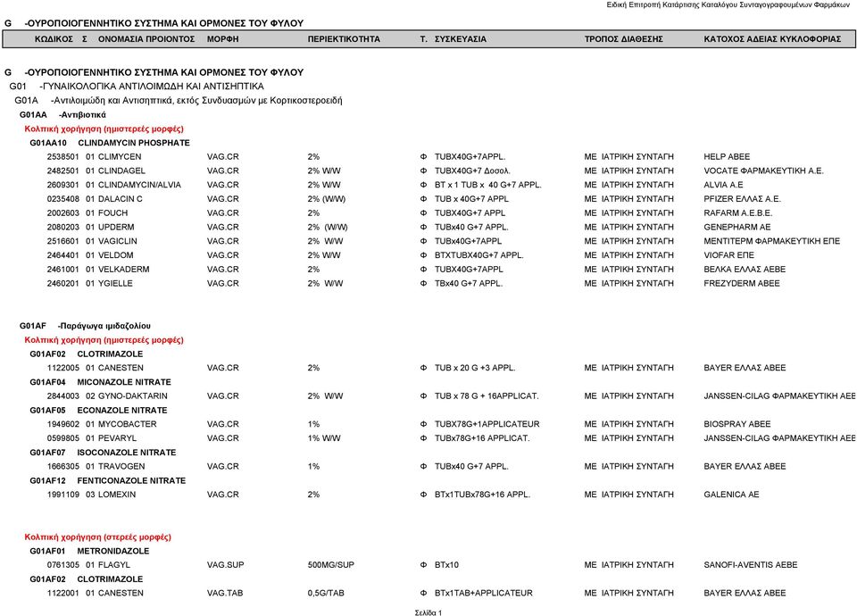Click the G01AF04 MICONAZOLE NITRATE heading
Screen dimensions: 857x616
101,382
